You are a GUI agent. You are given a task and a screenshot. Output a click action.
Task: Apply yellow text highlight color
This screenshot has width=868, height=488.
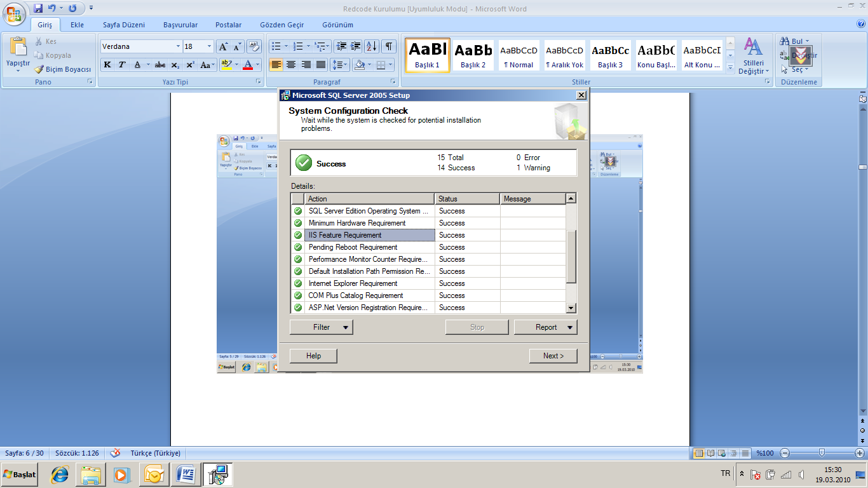coord(226,65)
